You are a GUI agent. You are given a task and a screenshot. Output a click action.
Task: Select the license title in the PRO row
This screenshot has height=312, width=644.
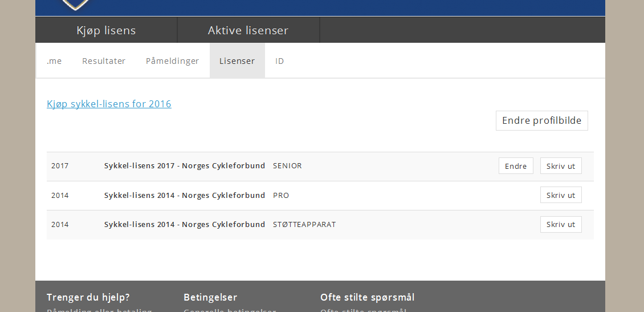[x=185, y=195]
